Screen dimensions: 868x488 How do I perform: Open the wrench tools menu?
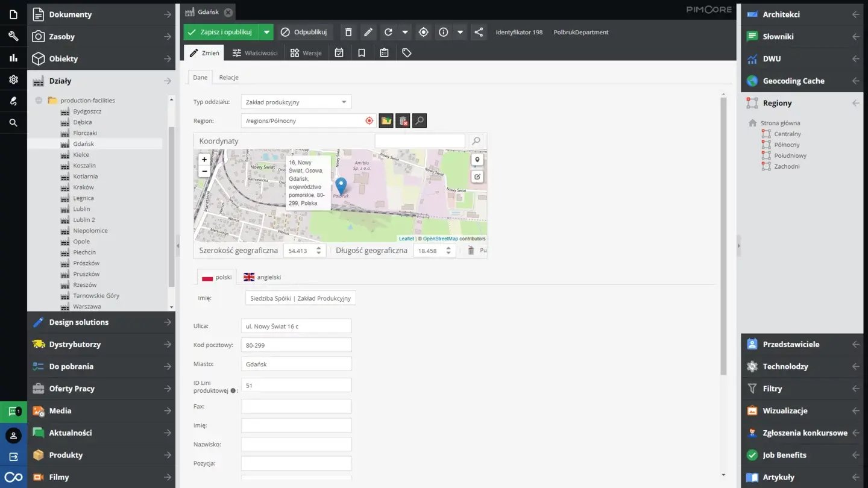[13, 36]
